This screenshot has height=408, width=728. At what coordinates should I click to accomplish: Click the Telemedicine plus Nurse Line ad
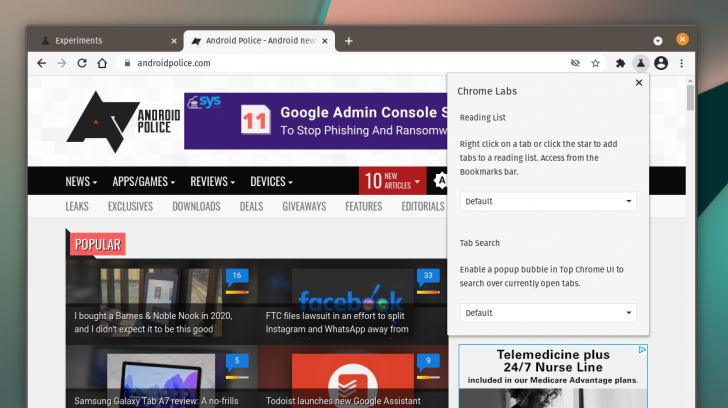pos(553,376)
